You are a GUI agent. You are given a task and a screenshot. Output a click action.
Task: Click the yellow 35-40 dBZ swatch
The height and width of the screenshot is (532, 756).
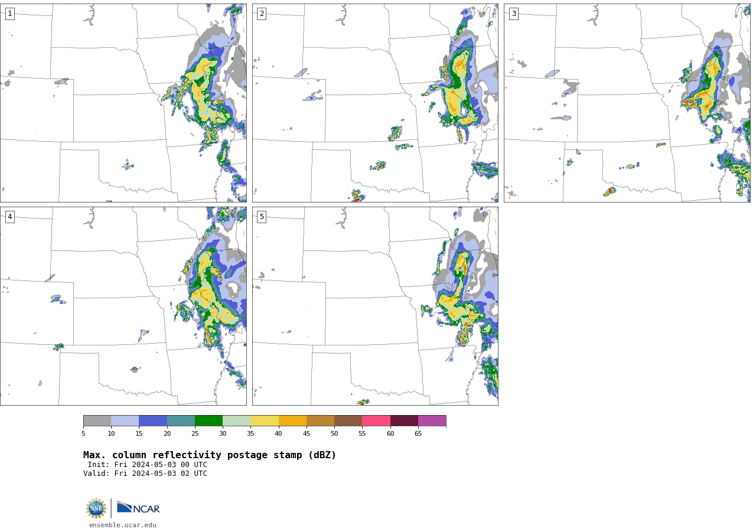tap(265, 420)
